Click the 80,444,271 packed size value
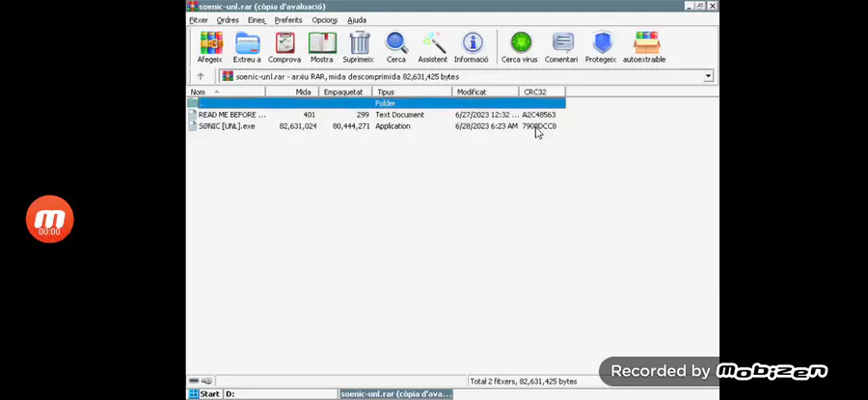Image resolution: width=868 pixels, height=400 pixels. coord(351,126)
